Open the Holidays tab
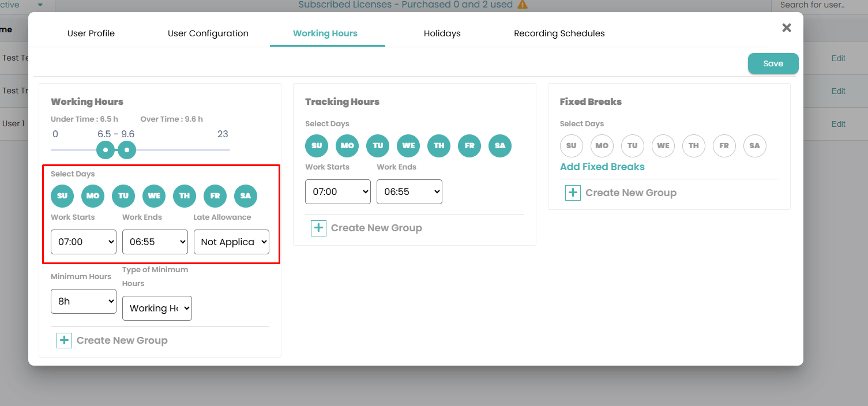This screenshot has height=406, width=868. [x=442, y=33]
